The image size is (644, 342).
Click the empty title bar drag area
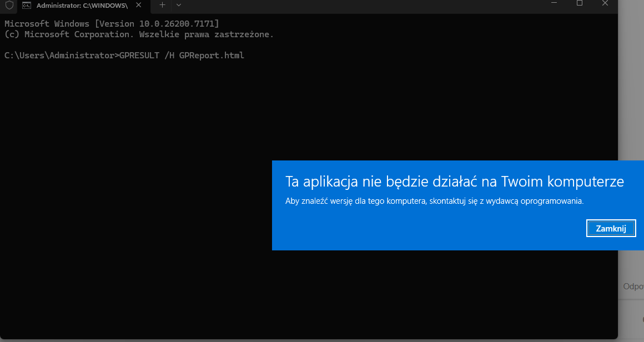tap(361, 4)
